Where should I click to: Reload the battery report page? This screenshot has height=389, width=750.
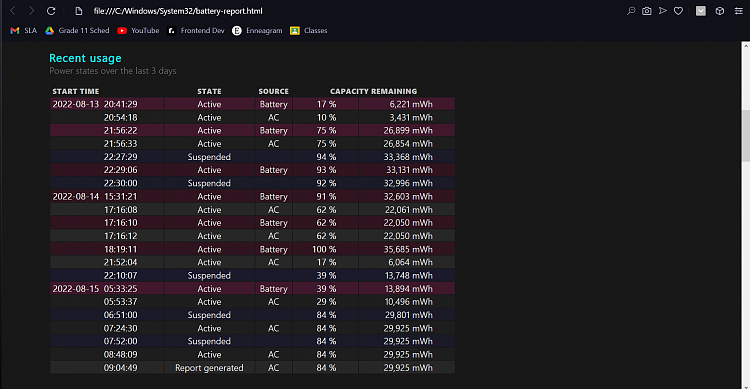pos(51,11)
